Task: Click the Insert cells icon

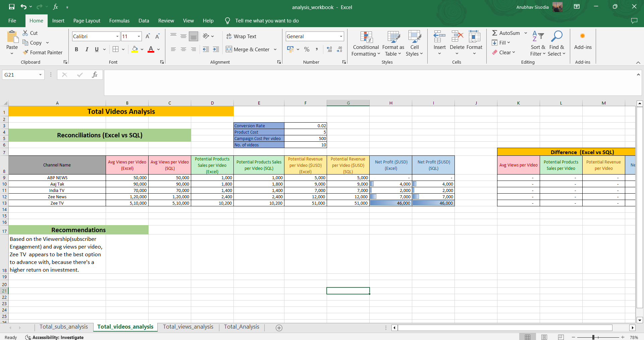Action: click(439, 36)
